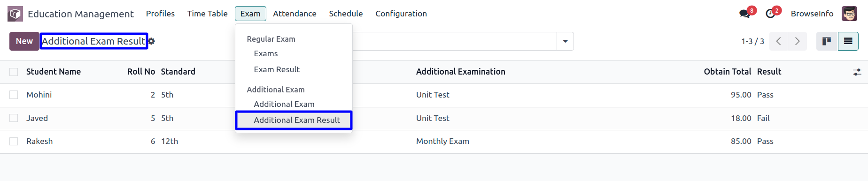Toggle the select-all header checkbox

coord(14,72)
